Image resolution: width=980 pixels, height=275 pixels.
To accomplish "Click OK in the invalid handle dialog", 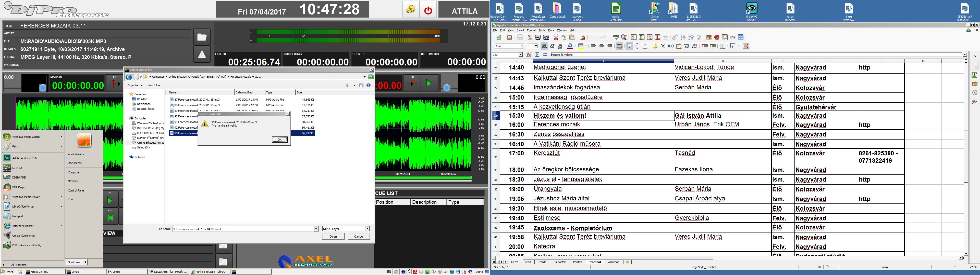I will tap(279, 139).
